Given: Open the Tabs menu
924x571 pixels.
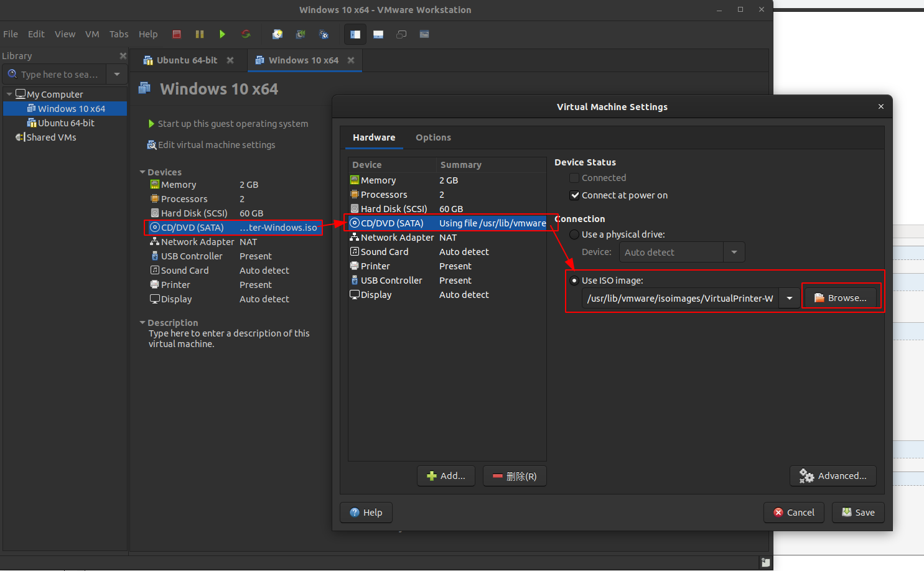Looking at the screenshot, I should tap(119, 34).
